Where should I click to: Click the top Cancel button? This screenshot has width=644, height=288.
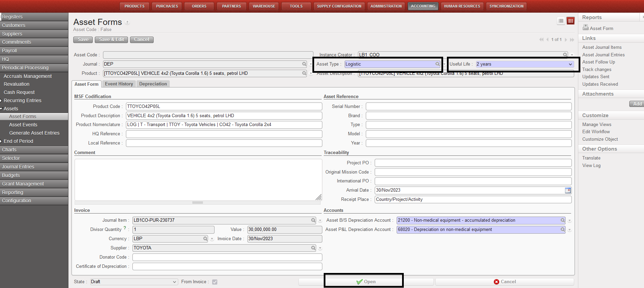point(142,40)
